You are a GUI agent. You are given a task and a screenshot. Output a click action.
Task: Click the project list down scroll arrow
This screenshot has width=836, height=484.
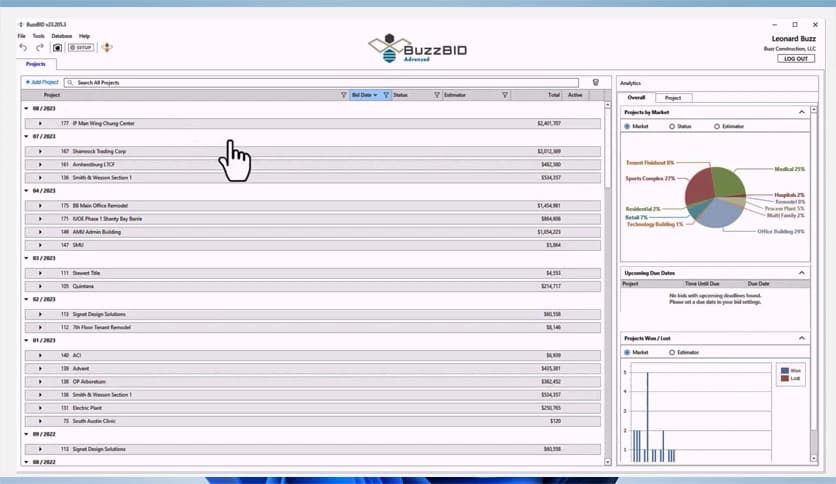(x=607, y=462)
